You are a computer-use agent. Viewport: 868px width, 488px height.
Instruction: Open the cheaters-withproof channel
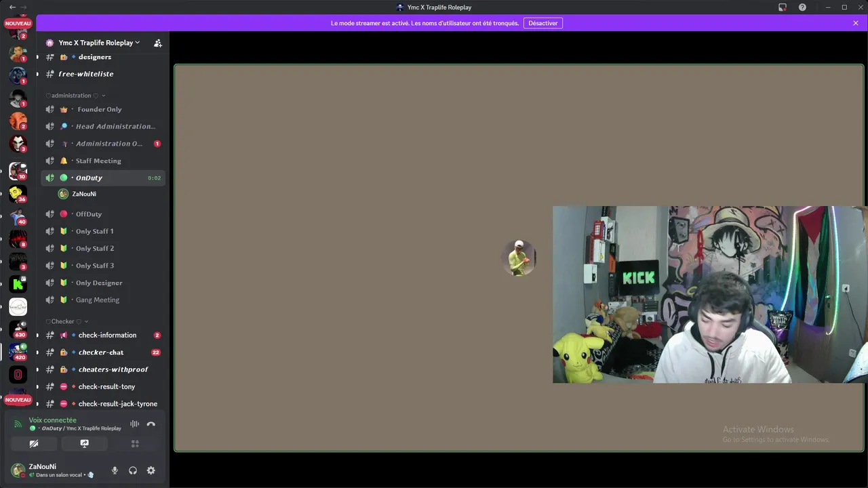tap(102, 369)
